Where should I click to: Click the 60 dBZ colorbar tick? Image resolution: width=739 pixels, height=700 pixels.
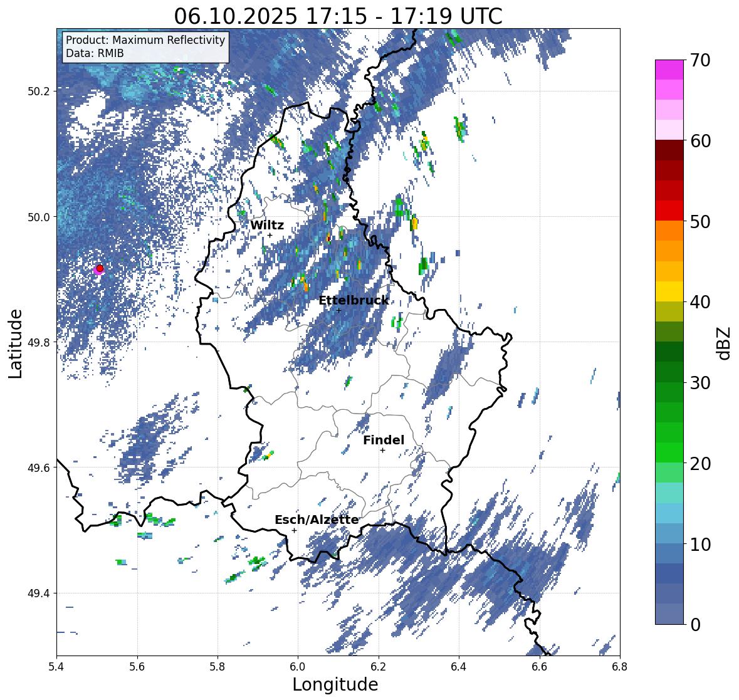tap(700, 141)
